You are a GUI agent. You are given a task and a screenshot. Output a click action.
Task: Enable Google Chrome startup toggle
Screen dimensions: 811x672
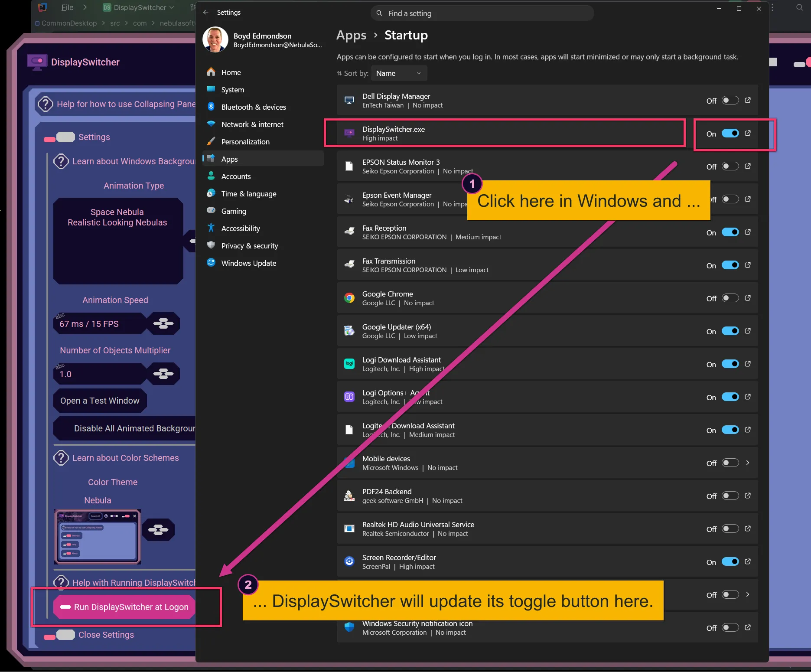click(730, 298)
